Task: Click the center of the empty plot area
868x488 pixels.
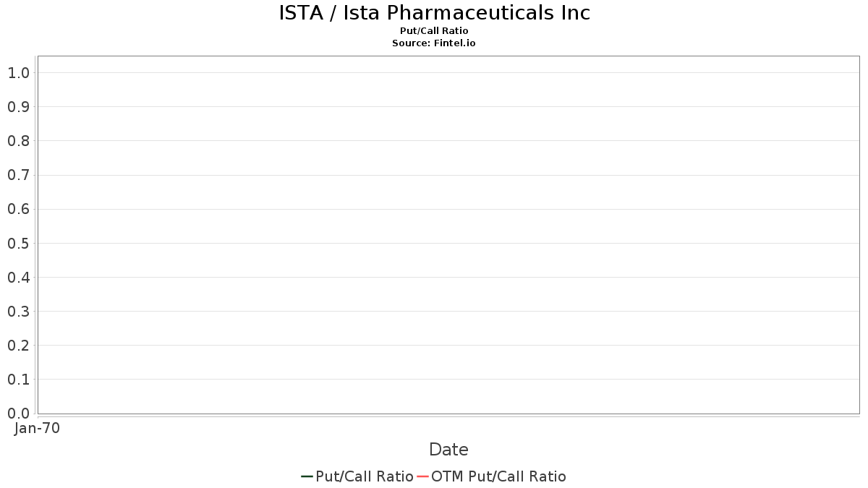Action: click(448, 235)
